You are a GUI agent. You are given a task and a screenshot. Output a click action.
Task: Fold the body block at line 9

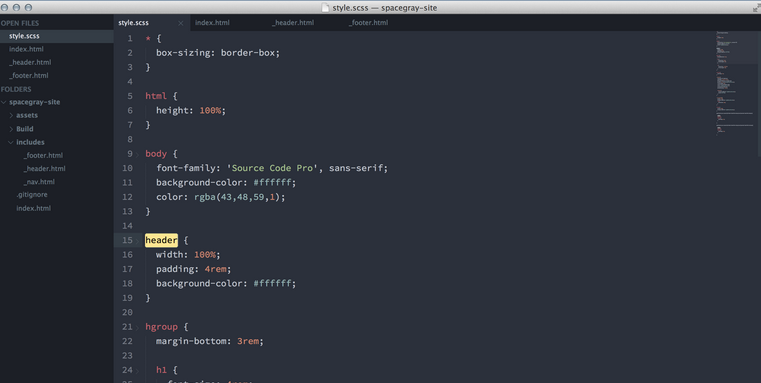point(137,154)
